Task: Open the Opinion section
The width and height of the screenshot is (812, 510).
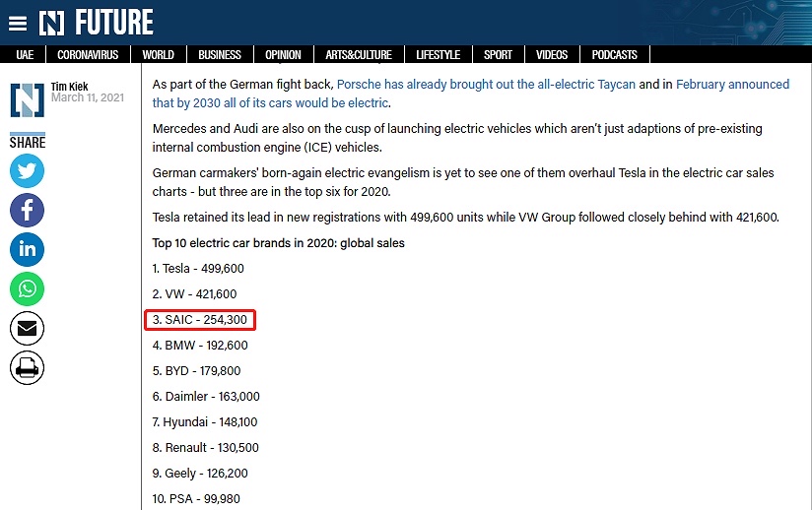Action: click(x=283, y=55)
